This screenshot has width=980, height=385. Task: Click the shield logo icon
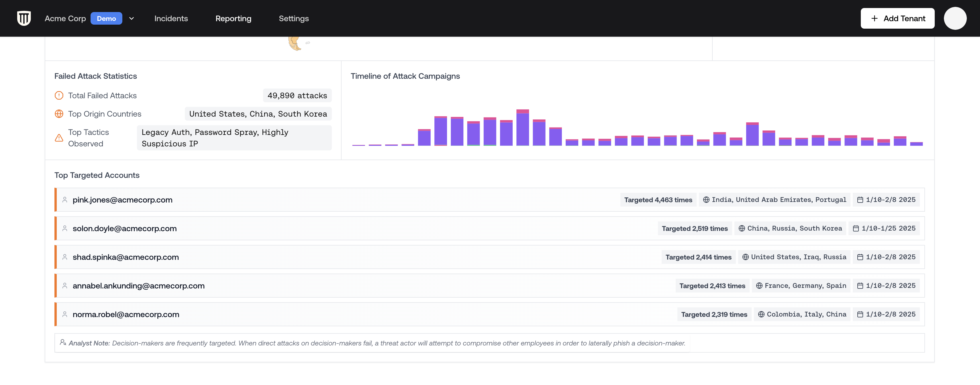click(24, 18)
